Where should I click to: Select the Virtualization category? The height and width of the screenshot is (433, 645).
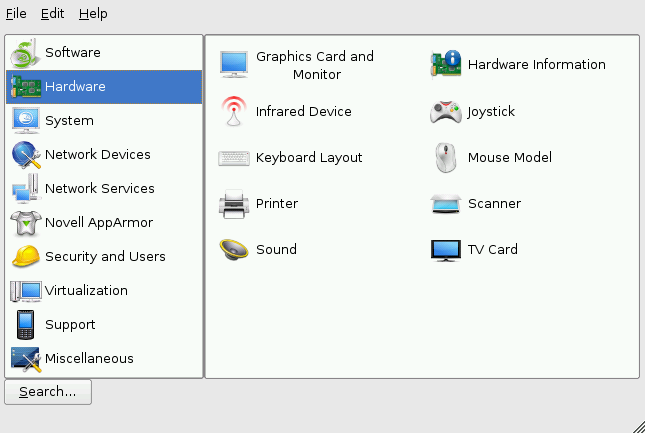pyautogui.click(x=86, y=290)
